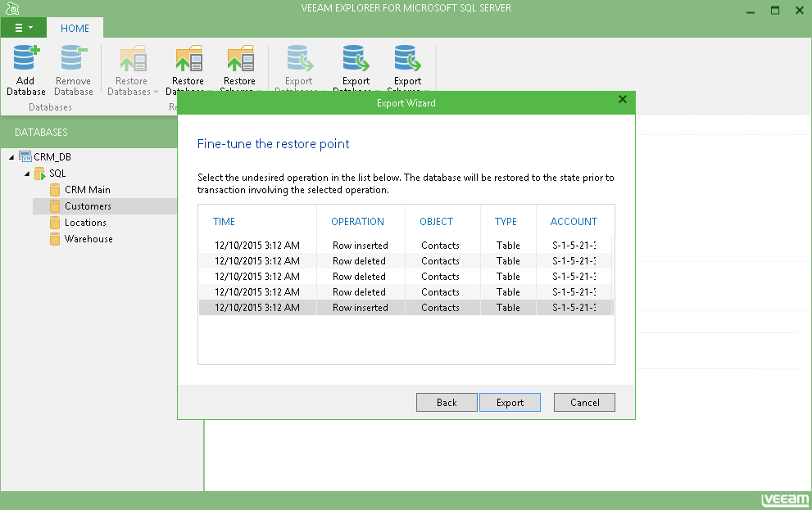Sort by the OBJECT column header
Screen dimensions: 812x510
coord(437,221)
